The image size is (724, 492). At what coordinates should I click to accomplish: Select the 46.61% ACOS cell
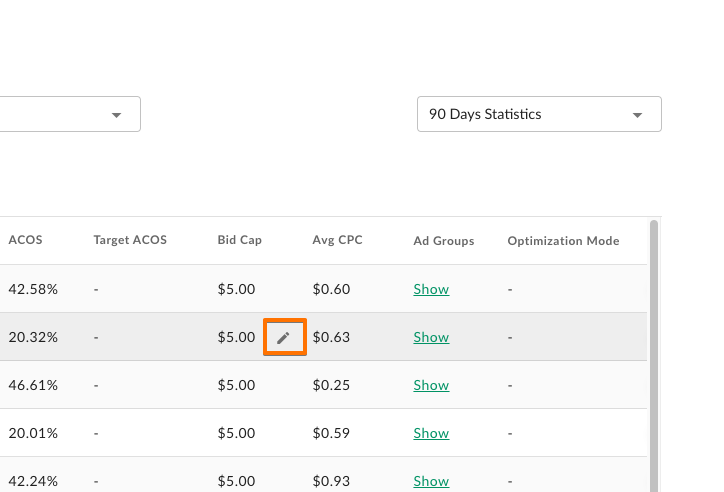33,385
